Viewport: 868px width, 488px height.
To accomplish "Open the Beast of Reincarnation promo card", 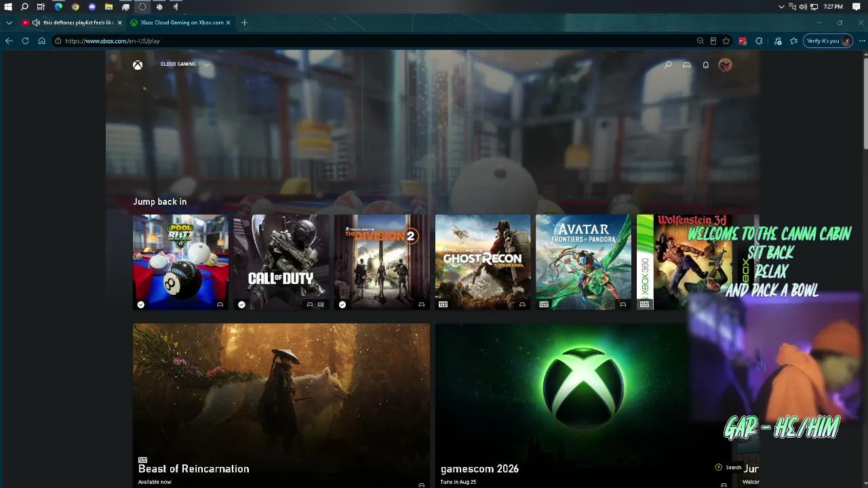I will click(281, 405).
